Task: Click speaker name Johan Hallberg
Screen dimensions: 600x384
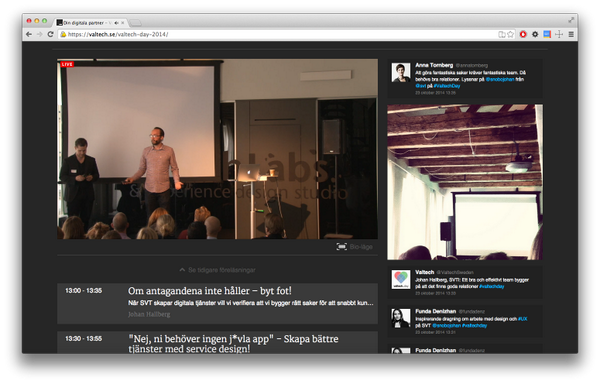Action: [149, 314]
